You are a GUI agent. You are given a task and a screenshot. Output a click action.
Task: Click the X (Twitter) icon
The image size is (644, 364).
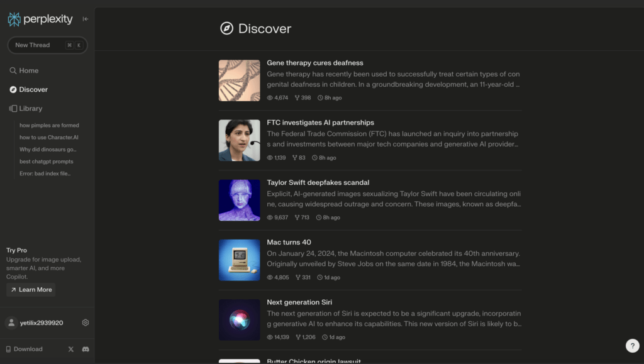[x=70, y=349]
